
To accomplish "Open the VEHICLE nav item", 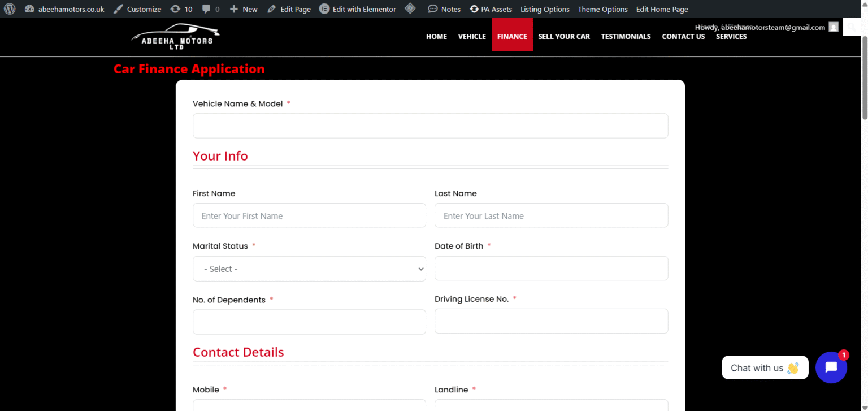I will [x=472, y=36].
